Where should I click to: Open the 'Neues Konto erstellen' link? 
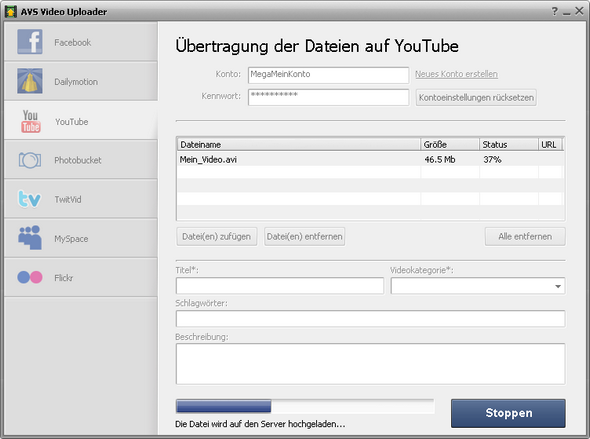coord(456,74)
